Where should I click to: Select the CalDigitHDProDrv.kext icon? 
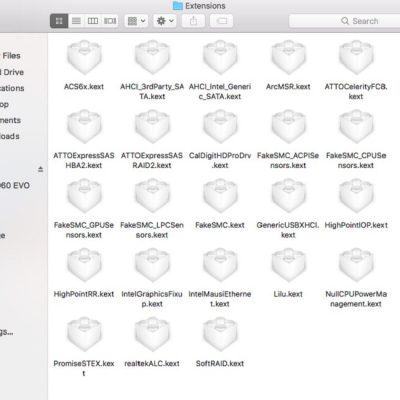tap(220, 127)
